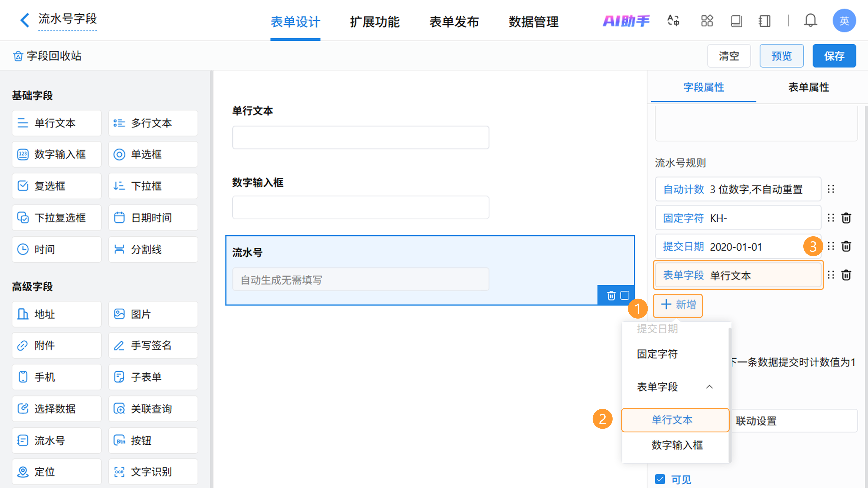Image resolution: width=868 pixels, height=488 pixels.
Task: Switch to 表单属性 tab
Action: [808, 87]
